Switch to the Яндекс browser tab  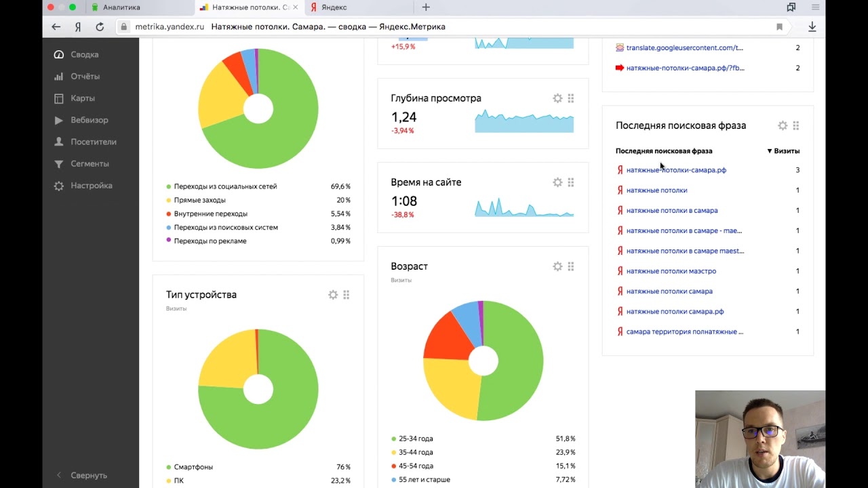pos(334,7)
